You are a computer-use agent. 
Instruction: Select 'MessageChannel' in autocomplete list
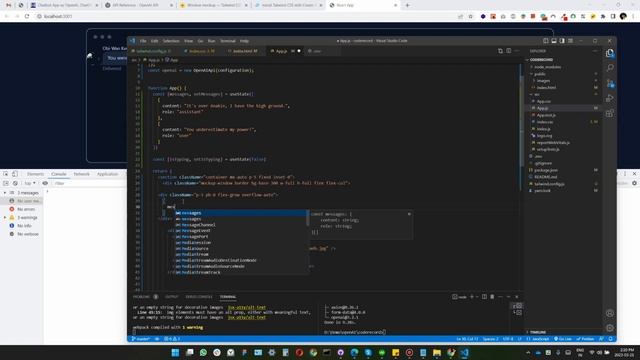point(241,224)
